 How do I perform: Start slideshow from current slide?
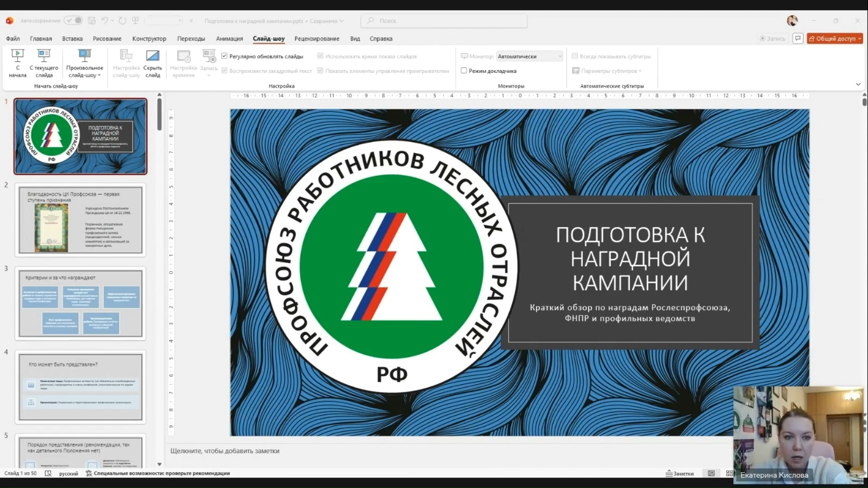43,63
